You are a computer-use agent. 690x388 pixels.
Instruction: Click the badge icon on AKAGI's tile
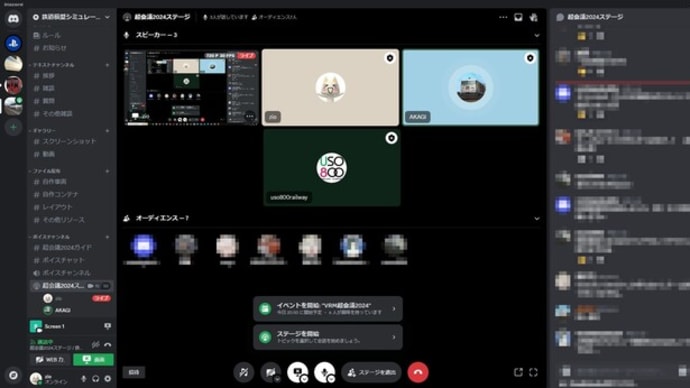point(530,58)
